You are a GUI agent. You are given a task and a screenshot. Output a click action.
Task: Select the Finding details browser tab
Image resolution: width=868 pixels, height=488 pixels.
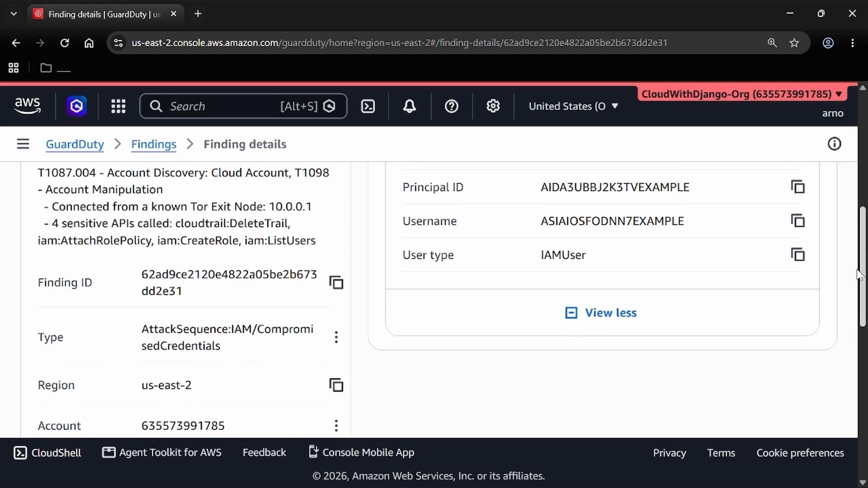tap(105, 14)
